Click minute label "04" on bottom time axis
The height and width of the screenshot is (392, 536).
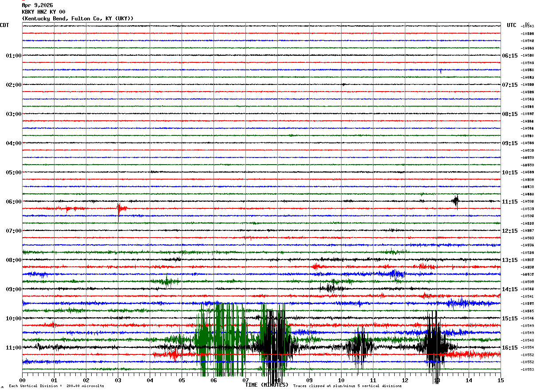[x=150, y=380]
